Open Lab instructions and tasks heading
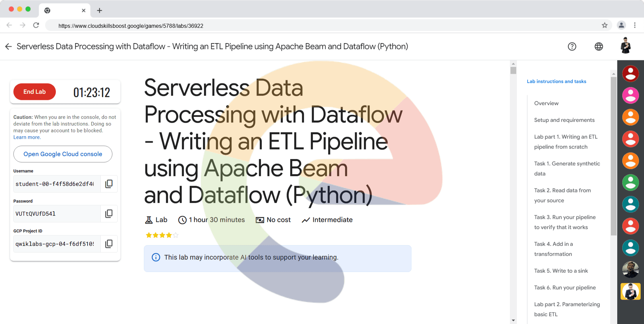This screenshot has height=324, width=644. [x=556, y=81]
